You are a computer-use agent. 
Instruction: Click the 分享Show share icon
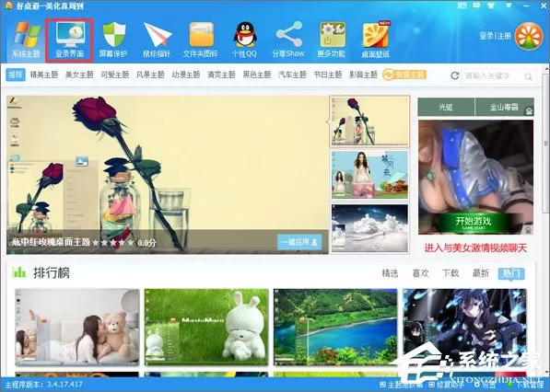(288, 40)
